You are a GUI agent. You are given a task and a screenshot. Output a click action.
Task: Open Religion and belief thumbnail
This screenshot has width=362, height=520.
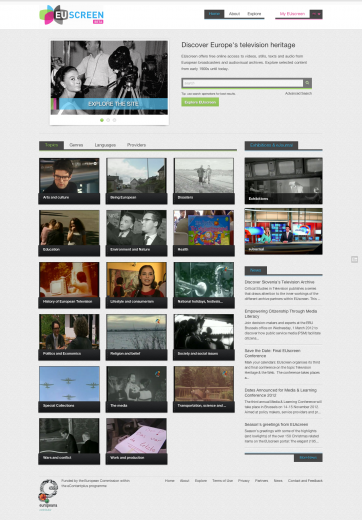[x=136, y=337]
